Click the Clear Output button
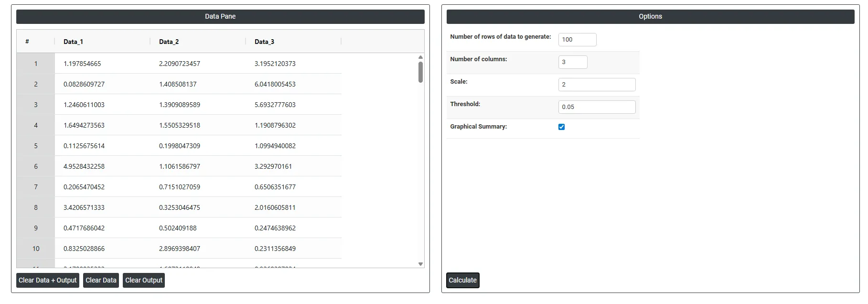This screenshot has width=868, height=304. [144, 280]
